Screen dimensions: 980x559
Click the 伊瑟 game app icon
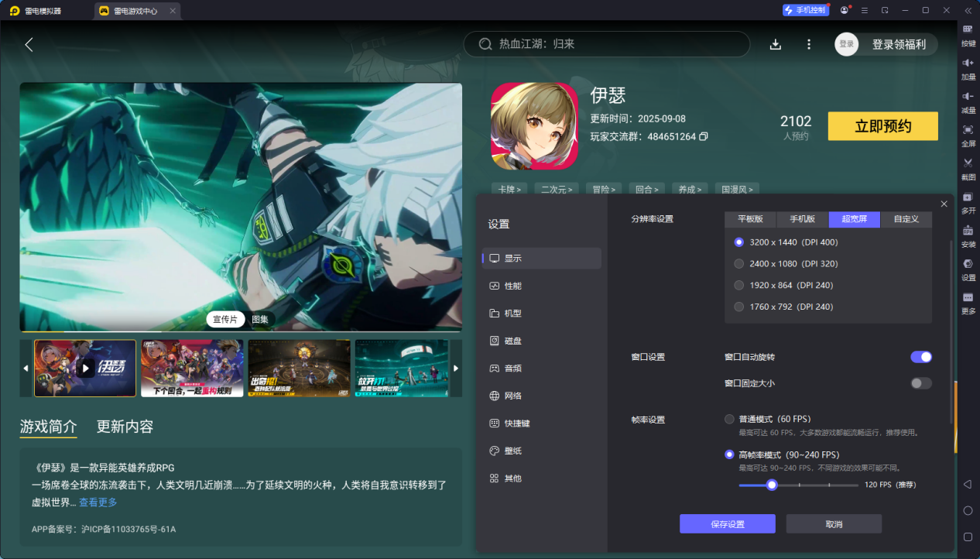pyautogui.click(x=535, y=126)
